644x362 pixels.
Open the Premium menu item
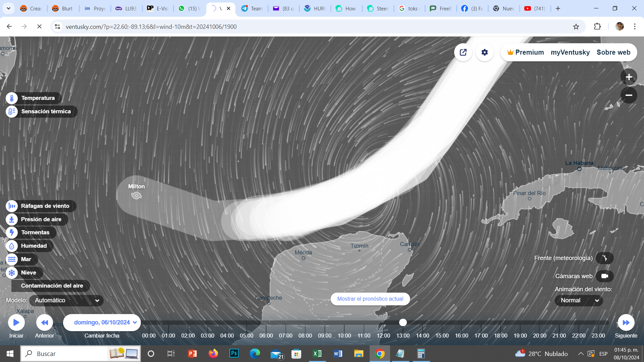(526, 52)
